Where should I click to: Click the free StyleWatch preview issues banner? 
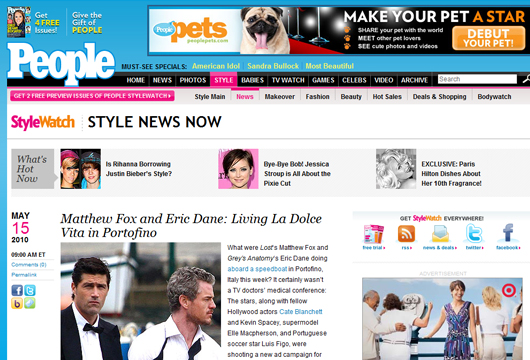92,96
